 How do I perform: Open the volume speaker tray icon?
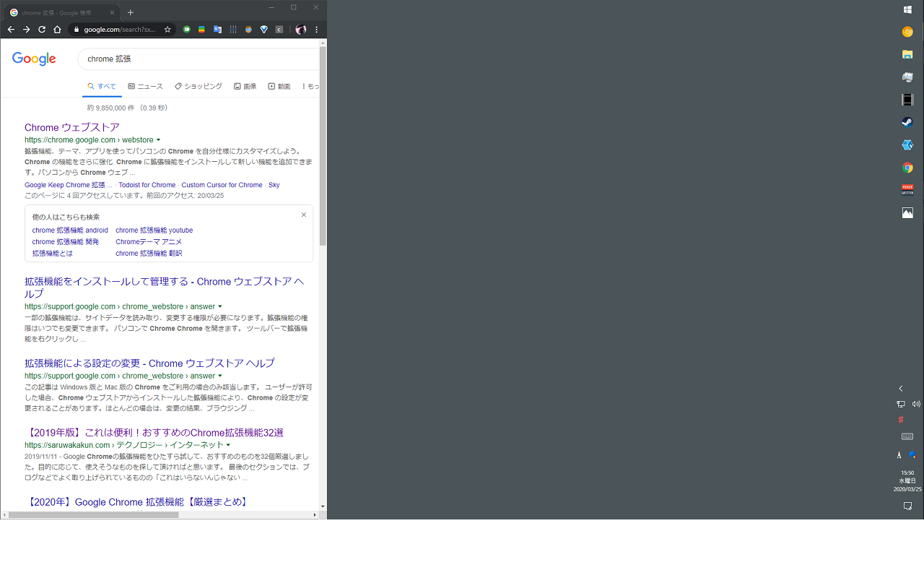(x=916, y=404)
